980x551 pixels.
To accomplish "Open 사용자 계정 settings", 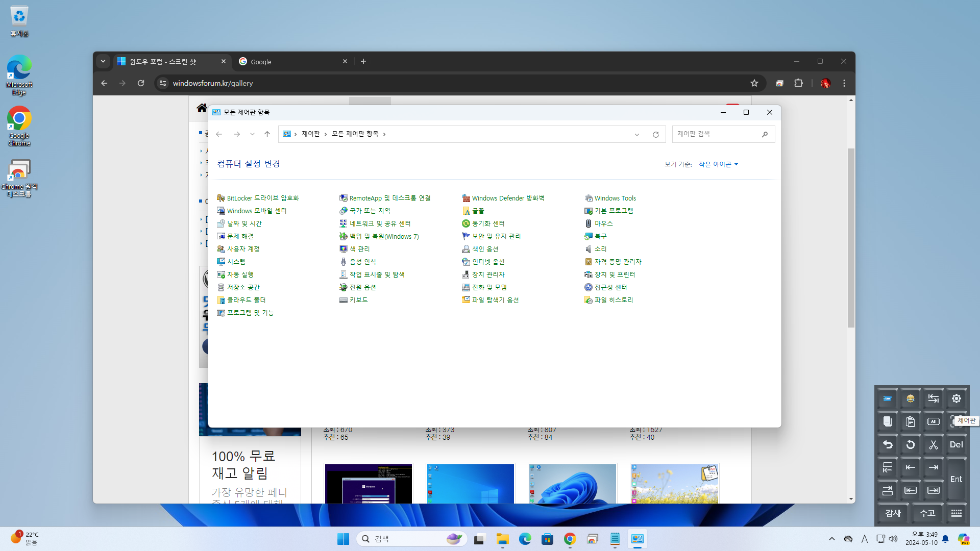I will pyautogui.click(x=238, y=249).
